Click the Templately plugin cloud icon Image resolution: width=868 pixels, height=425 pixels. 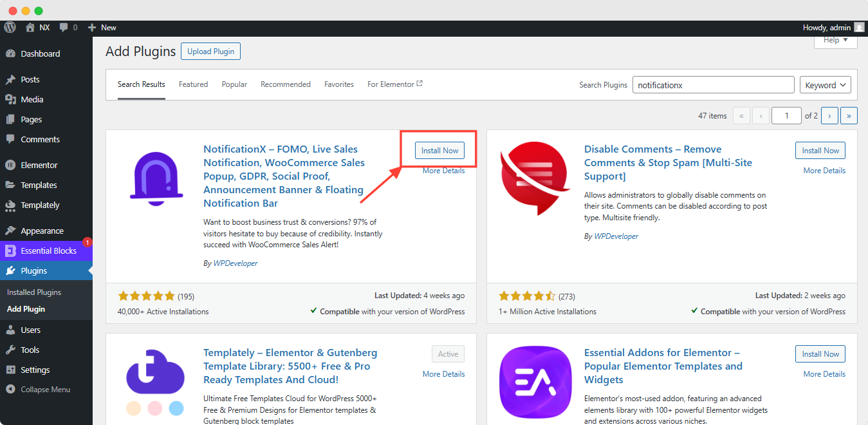tap(154, 381)
